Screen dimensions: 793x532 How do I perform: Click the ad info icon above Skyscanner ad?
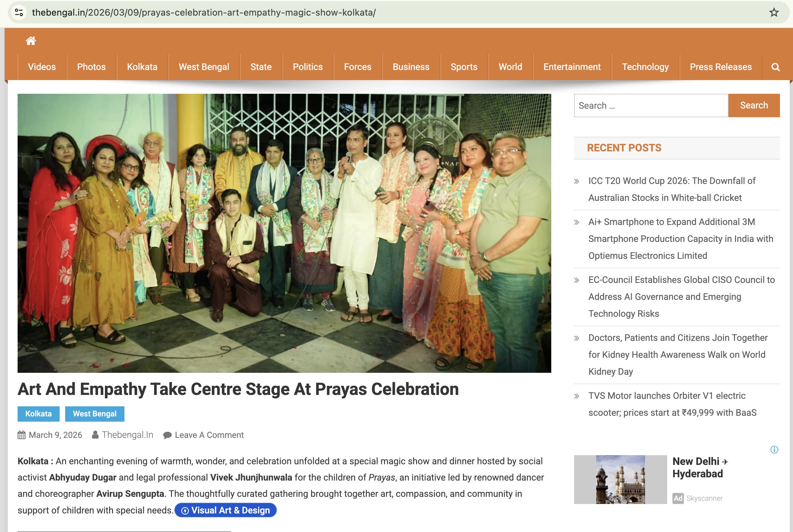coord(774,450)
